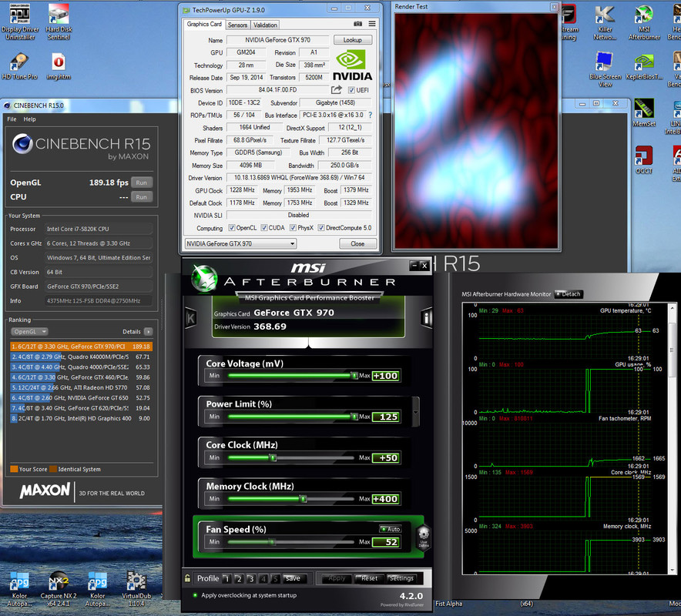Open the img.htm Opera file icon
This screenshot has width=681, height=616.
click(x=59, y=66)
